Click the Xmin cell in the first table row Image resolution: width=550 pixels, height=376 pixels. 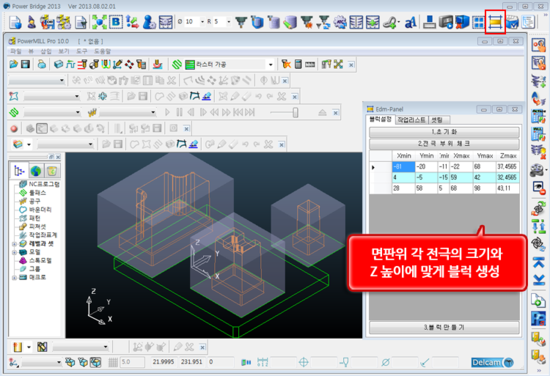[403, 167]
